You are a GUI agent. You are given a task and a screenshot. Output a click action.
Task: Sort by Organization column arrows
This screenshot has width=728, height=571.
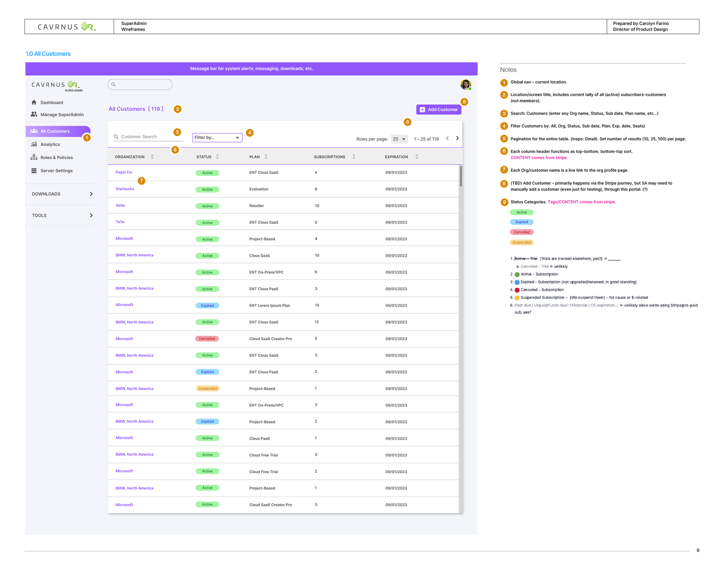(x=152, y=157)
